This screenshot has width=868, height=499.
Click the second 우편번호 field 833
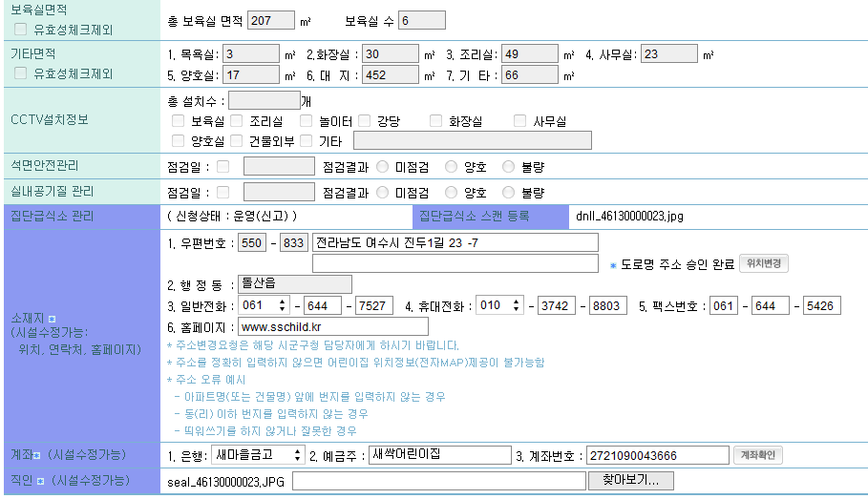[294, 243]
